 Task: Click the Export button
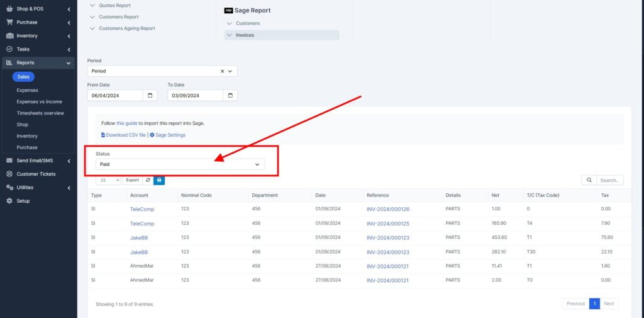[132, 180]
